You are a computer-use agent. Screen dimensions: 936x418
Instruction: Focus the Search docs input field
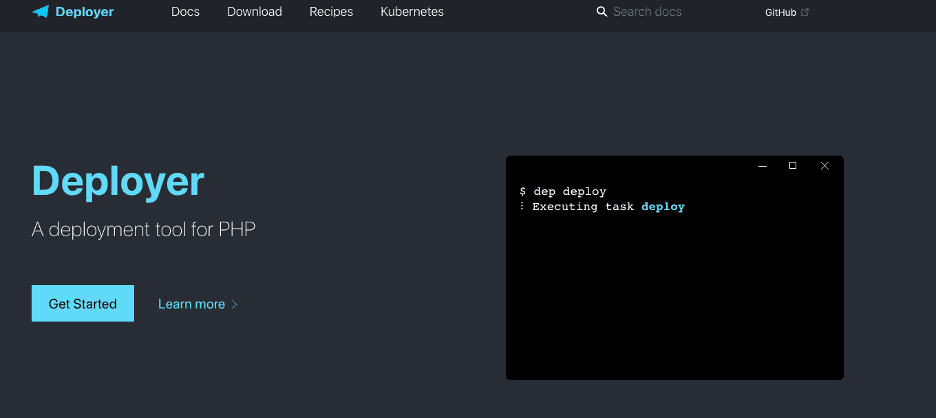click(x=648, y=12)
